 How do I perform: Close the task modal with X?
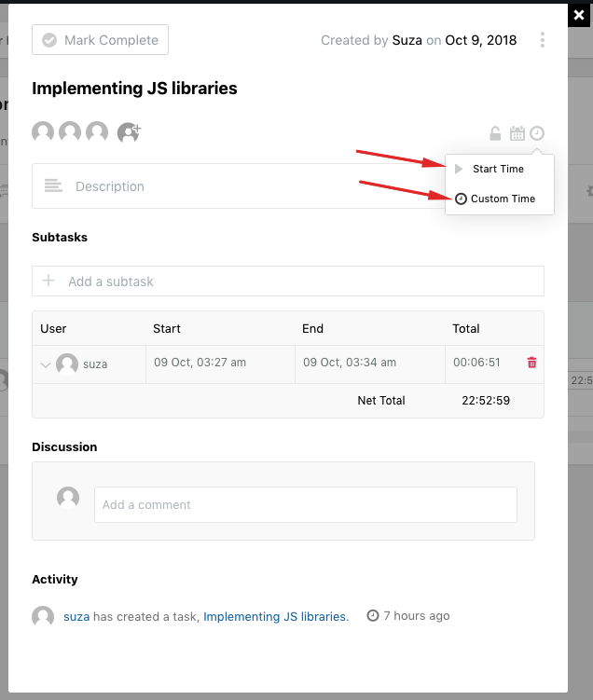click(x=579, y=15)
